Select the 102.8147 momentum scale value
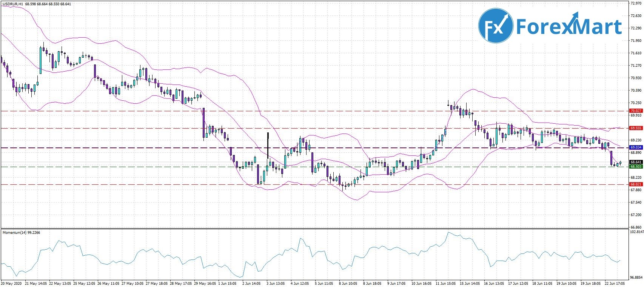Image resolution: width=644 pixels, height=287 pixels. [636, 233]
